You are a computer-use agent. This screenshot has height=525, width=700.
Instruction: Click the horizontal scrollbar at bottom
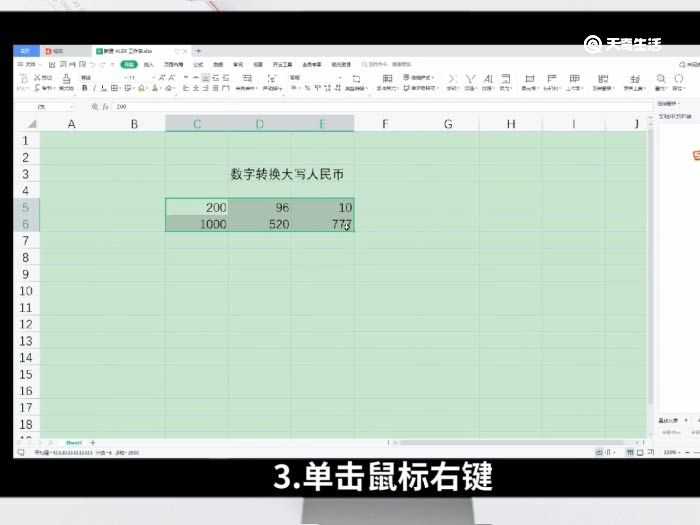pyautogui.click(x=511, y=443)
